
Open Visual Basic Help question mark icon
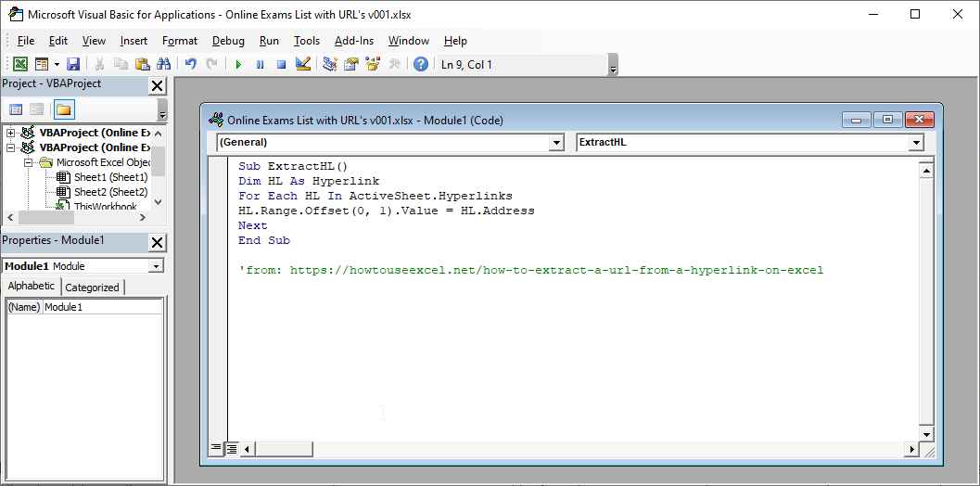coord(421,64)
